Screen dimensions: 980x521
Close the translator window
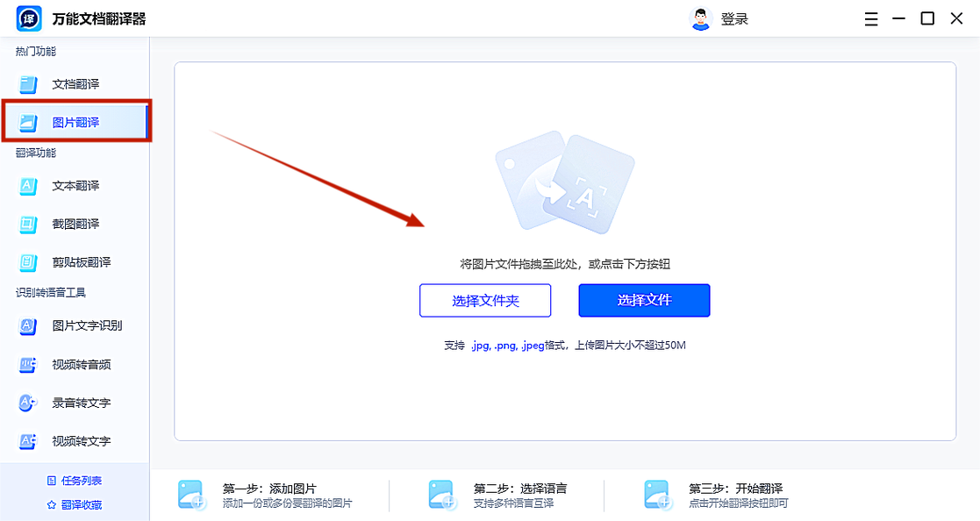pyautogui.click(x=956, y=18)
